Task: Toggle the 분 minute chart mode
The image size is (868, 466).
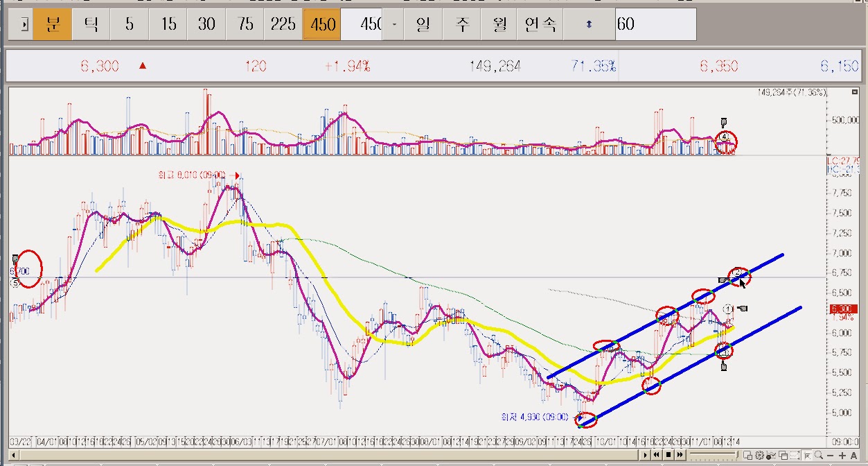Action: (x=53, y=23)
